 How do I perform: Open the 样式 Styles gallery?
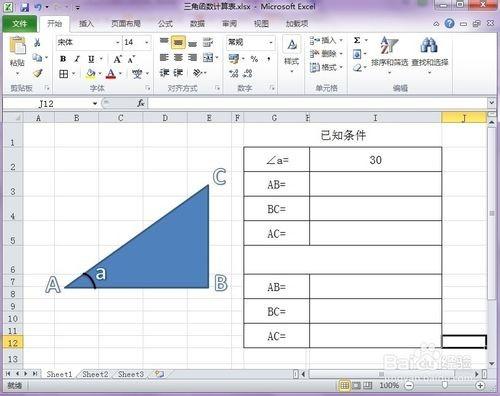291,54
